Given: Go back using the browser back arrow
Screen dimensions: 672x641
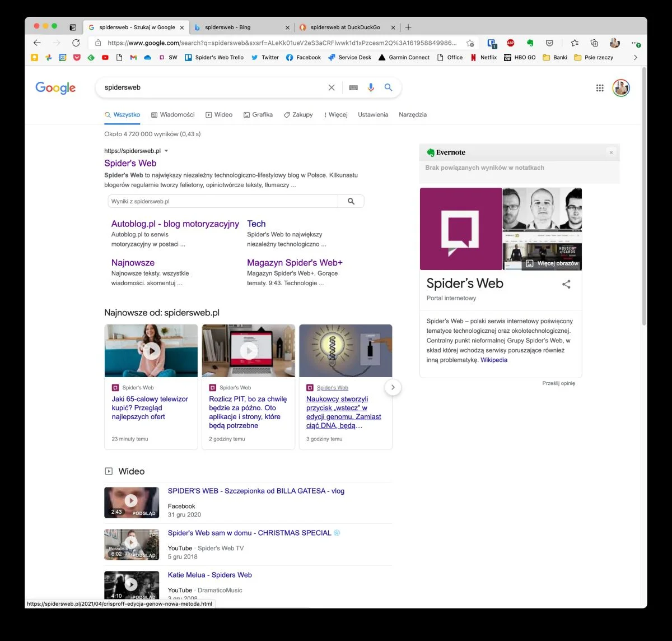Looking at the screenshot, I should (x=37, y=43).
